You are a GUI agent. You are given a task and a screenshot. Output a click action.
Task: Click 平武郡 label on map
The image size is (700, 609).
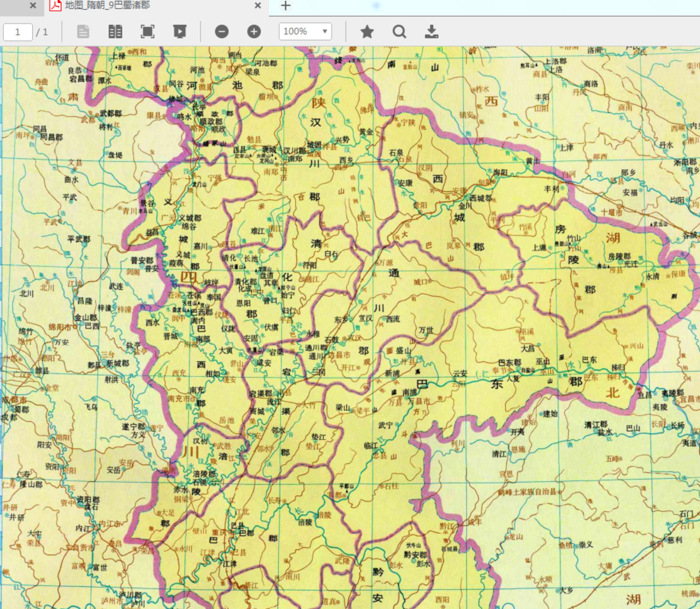(79, 239)
